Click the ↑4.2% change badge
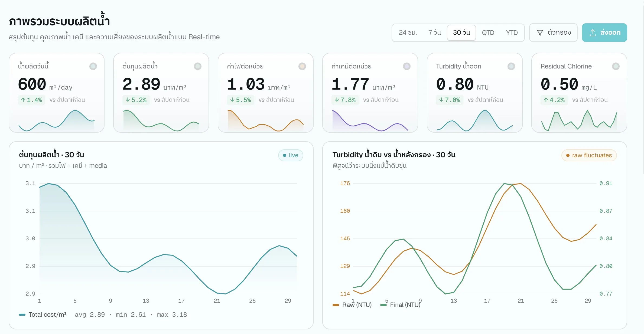 point(554,100)
